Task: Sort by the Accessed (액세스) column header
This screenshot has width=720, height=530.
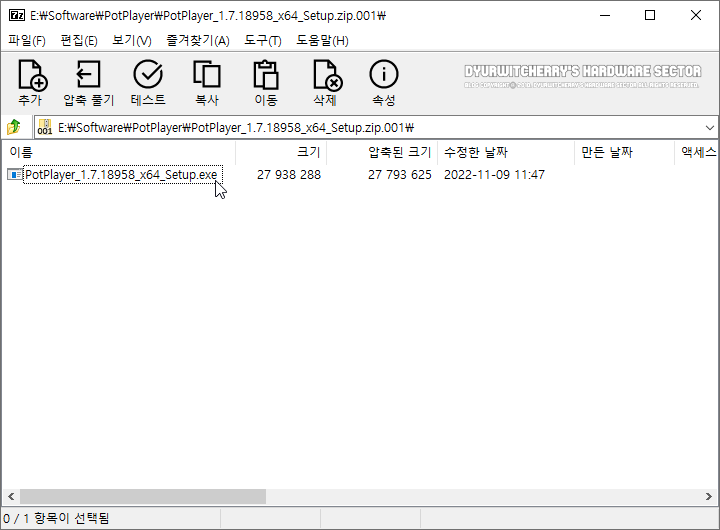Action: [x=697, y=152]
